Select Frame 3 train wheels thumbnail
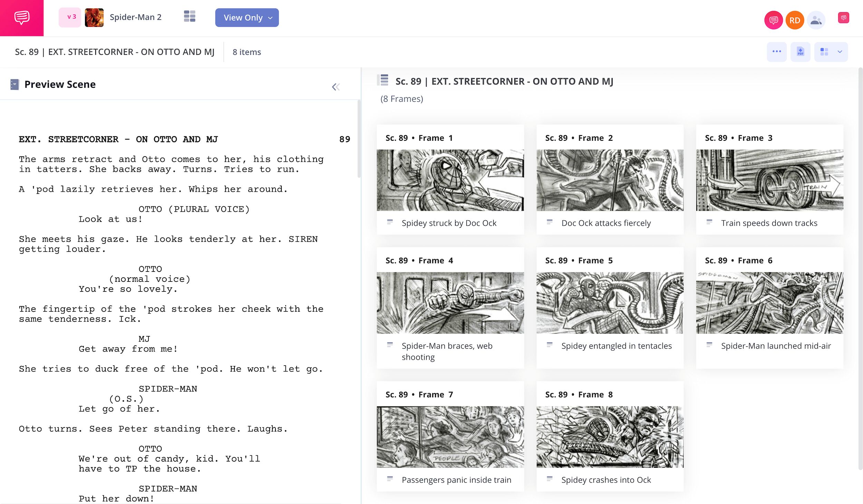 click(x=769, y=180)
